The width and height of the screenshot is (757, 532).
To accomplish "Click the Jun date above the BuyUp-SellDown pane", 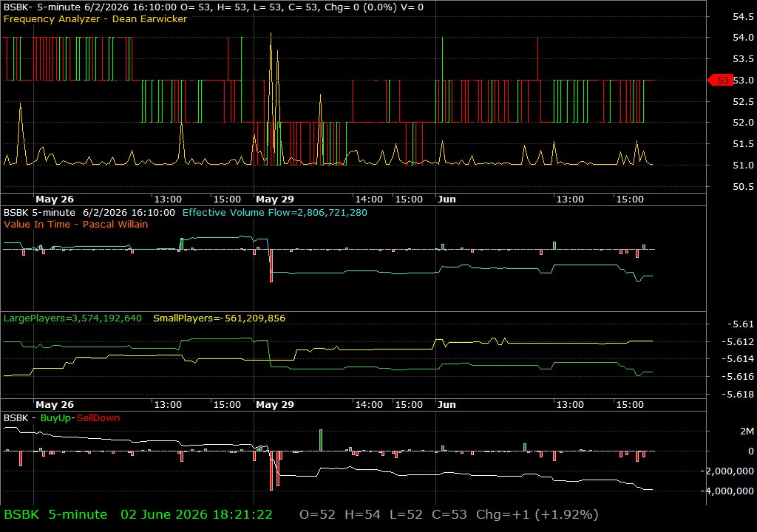I will point(447,405).
